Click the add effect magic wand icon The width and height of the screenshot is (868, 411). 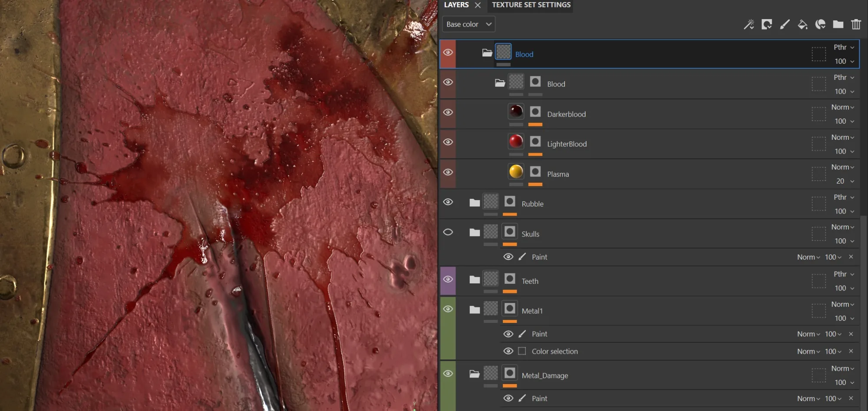[749, 24]
